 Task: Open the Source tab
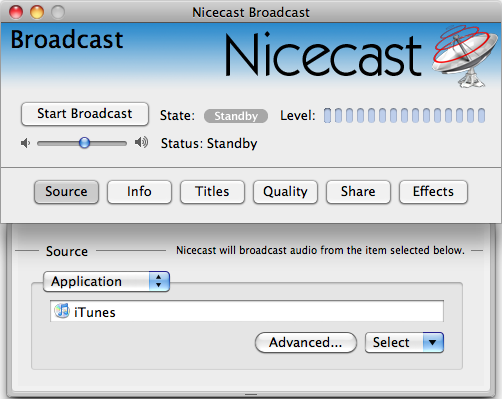pos(66,192)
